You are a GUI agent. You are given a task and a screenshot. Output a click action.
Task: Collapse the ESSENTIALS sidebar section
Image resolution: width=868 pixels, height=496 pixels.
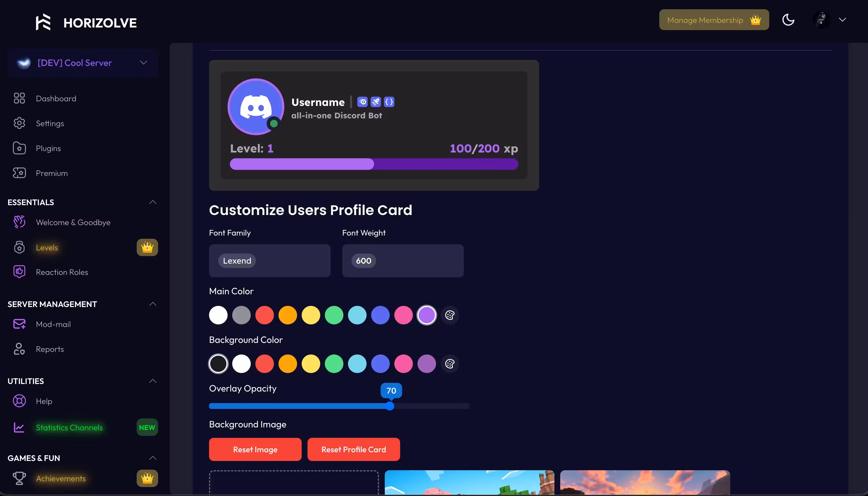coord(153,202)
